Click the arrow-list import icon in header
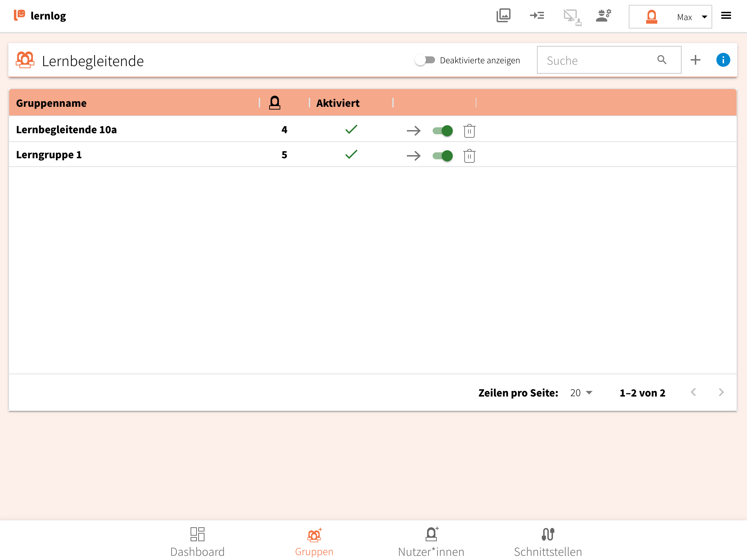This screenshot has width=747, height=560. [537, 16]
